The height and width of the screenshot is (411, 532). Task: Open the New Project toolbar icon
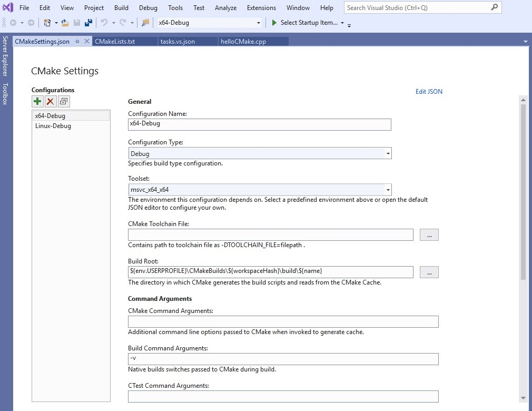(47, 22)
